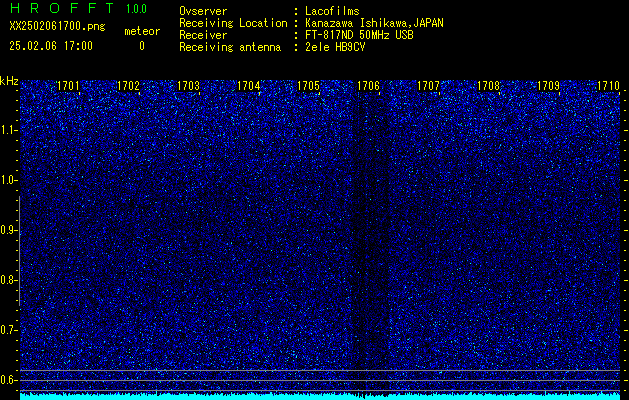Click the 1707 time marker

coord(428,86)
